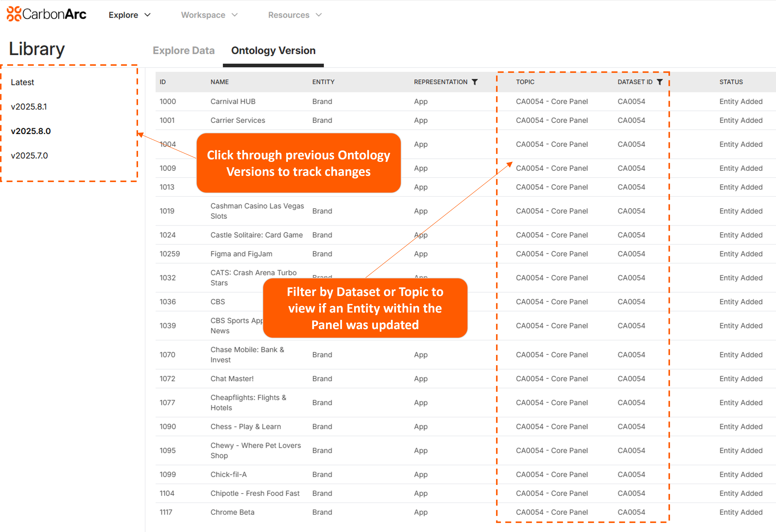
Task: Select the Latest ontology version
Action: click(22, 82)
